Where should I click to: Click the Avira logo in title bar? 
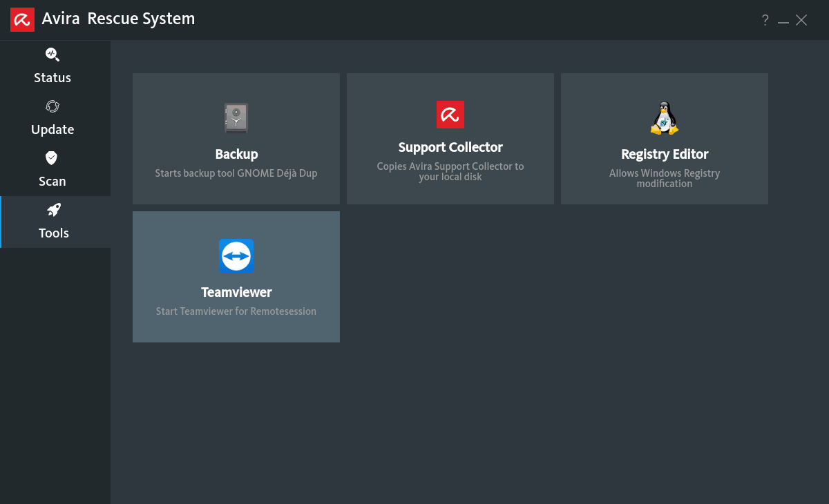tap(22, 19)
